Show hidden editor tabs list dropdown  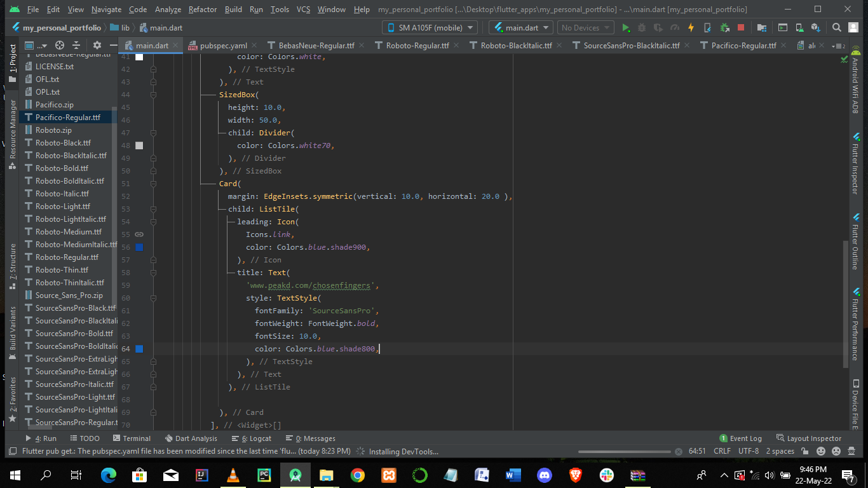(839, 46)
